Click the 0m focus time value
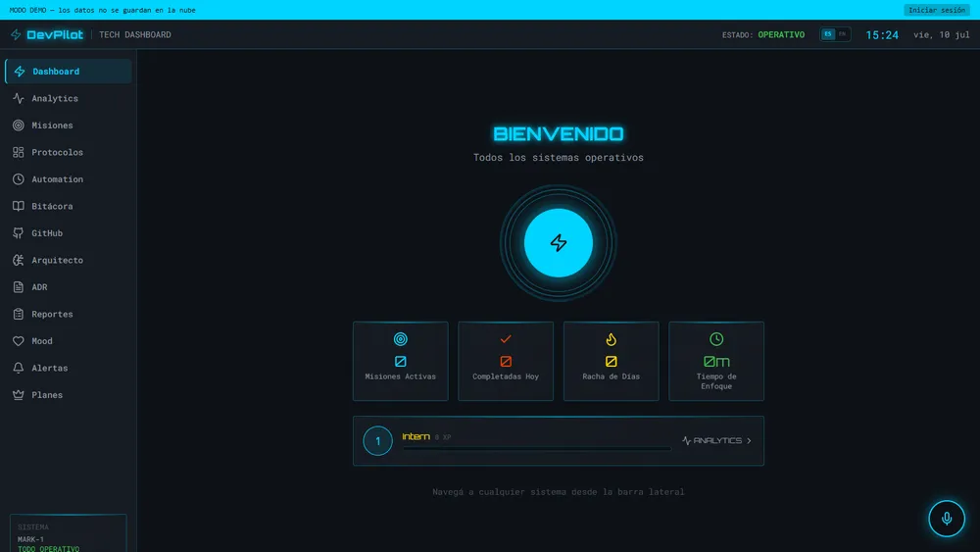The height and width of the screenshot is (552, 980). coord(716,362)
